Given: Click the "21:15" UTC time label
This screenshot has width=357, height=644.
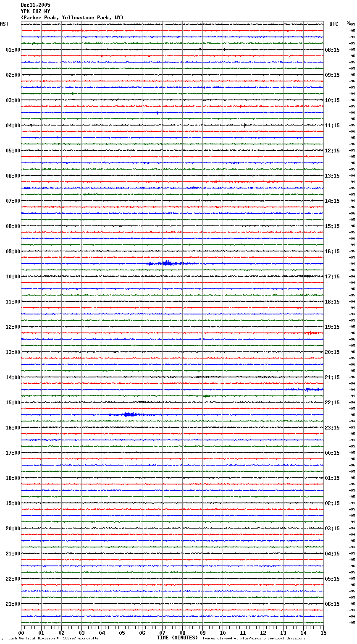Looking at the screenshot, I should coord(332,377).
